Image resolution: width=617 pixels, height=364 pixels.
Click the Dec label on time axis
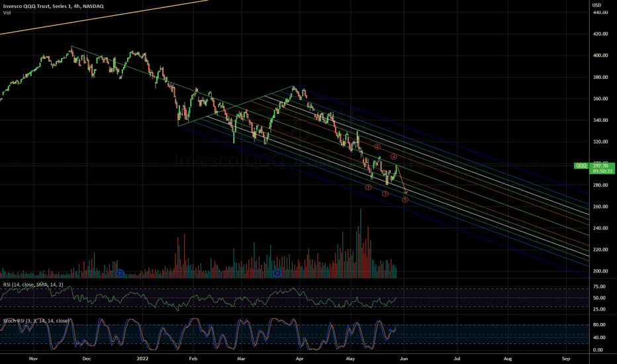click(86, 359)
